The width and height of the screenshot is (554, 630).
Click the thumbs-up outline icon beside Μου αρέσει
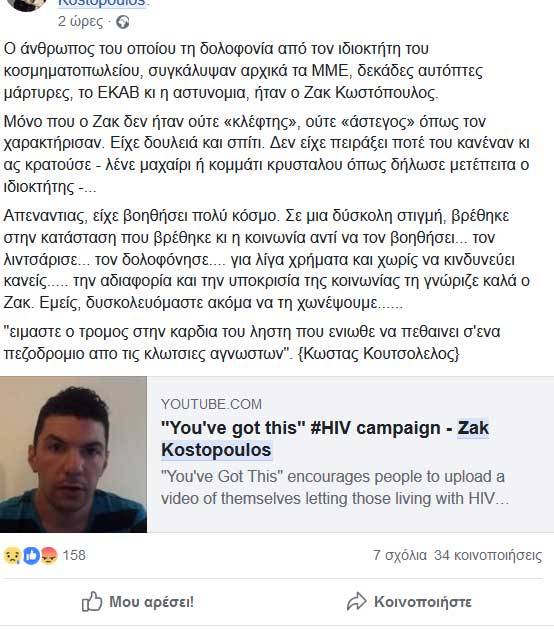point(92,601)
